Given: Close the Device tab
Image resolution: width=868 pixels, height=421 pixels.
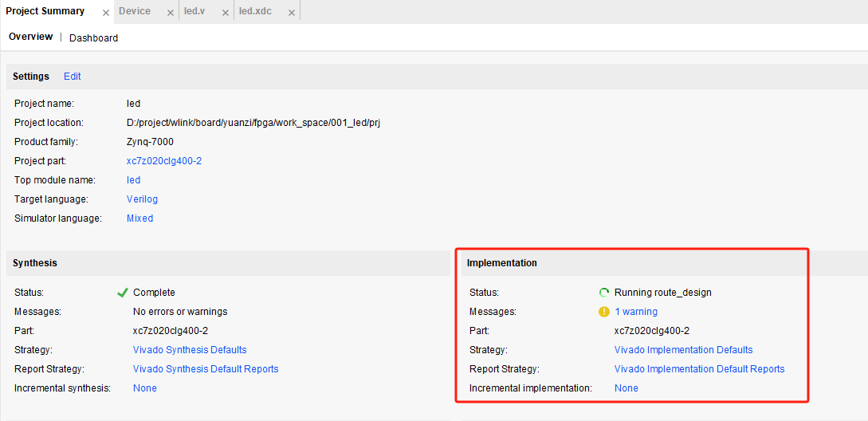Looking at the screenshot, I should point(171,13).
